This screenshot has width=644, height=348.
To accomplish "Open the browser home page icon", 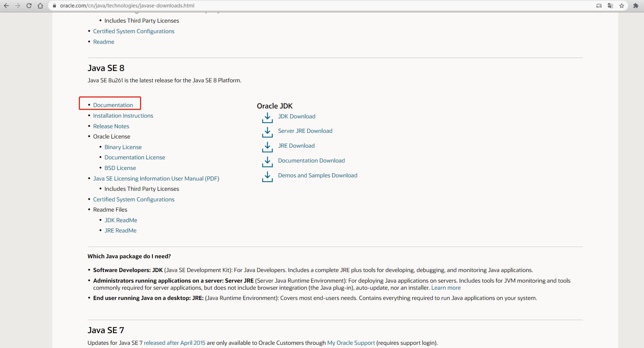I will [40, 6].
